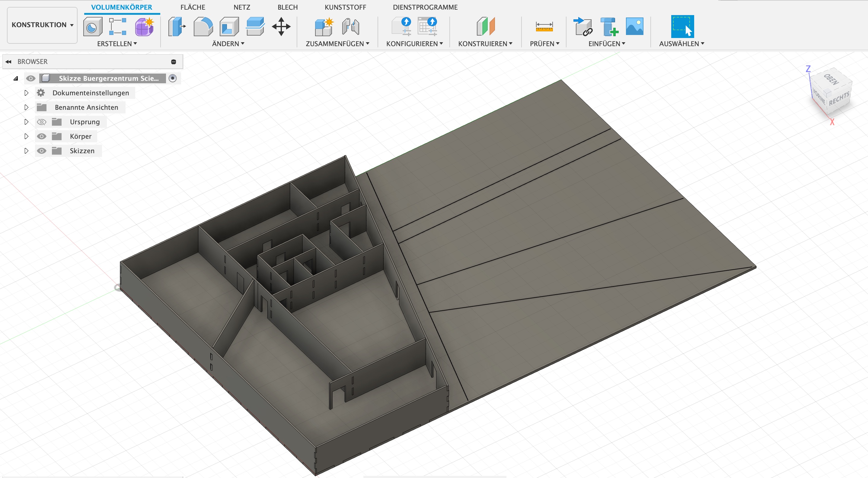Image resolution: width=868 pixels, height=478 pixels.
Task: Show the hidden Ursprung folder
Action: click(x=41, y=122)
